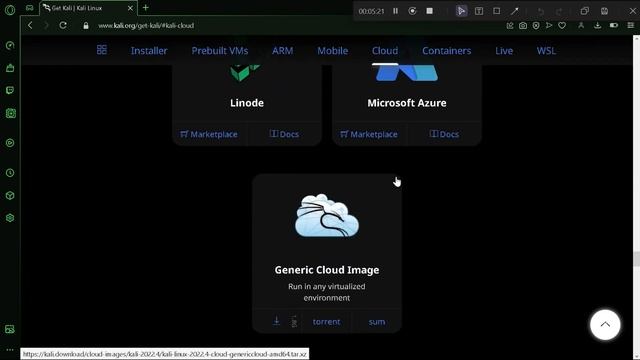Switch to the Mobile section
Screen dimensions: 640x360
pos(333,51)
